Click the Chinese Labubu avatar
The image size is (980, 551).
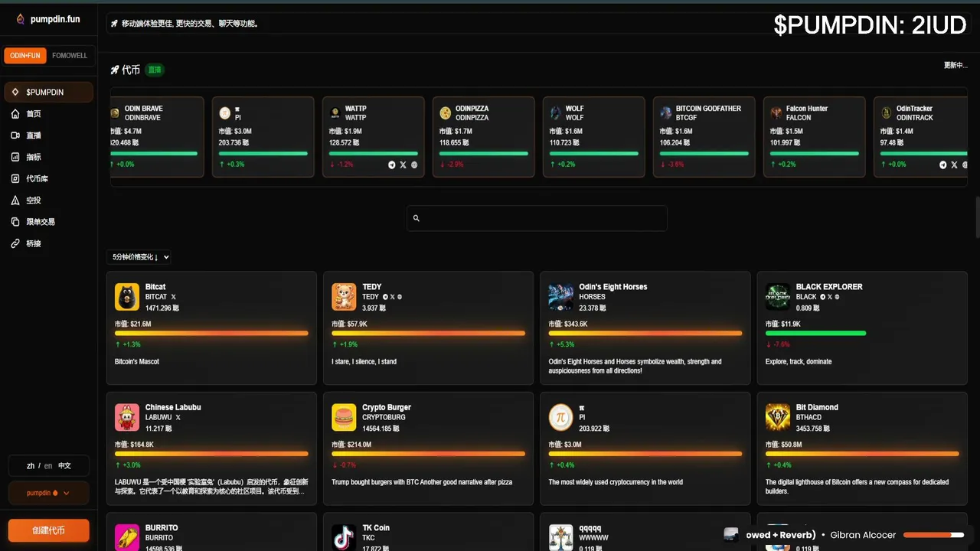coord(127,417)
